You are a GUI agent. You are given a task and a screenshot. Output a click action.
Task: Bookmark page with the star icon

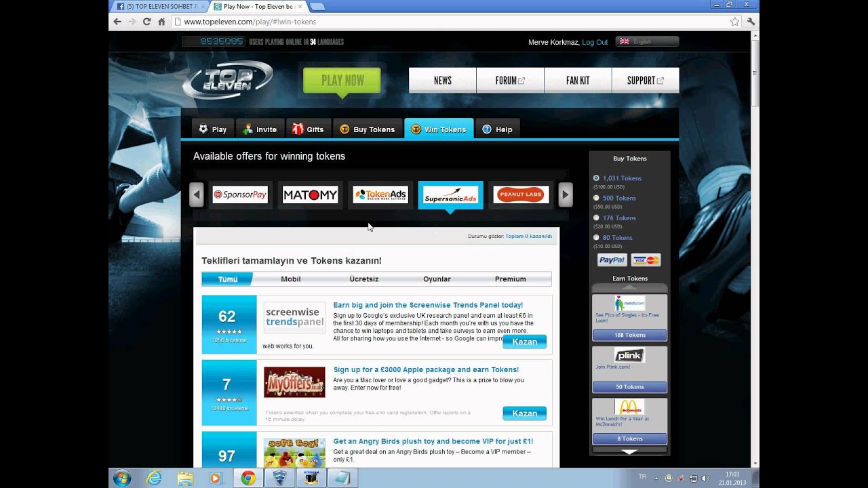click(735, 22)
